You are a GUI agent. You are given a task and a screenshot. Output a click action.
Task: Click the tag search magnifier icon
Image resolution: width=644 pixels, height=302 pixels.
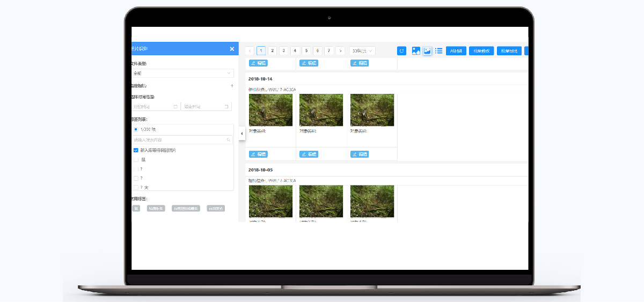[229, 140]
